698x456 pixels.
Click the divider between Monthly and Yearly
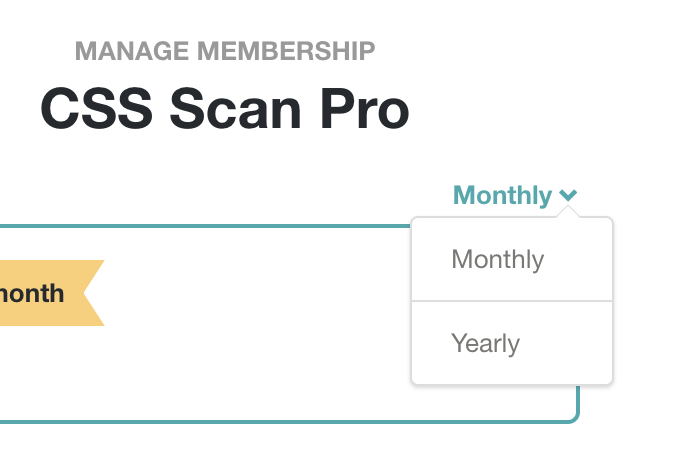click(512, 301)
